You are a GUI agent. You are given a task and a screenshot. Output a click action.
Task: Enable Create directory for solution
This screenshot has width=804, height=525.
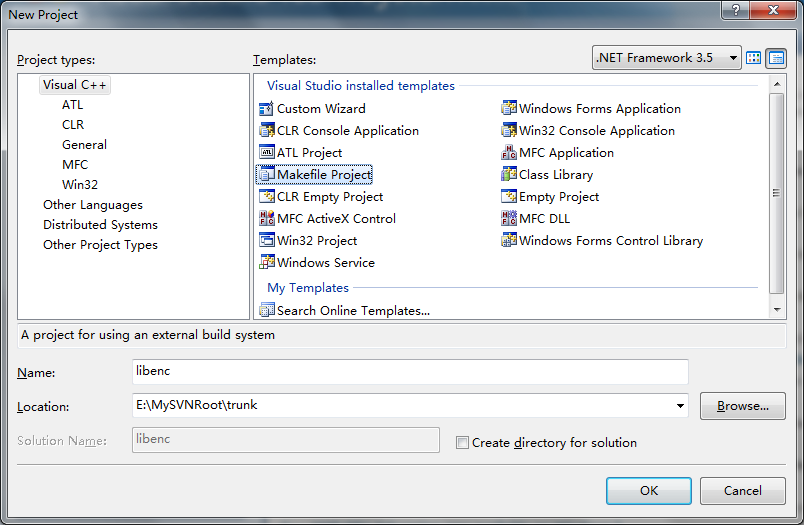[x=462, y=442]
